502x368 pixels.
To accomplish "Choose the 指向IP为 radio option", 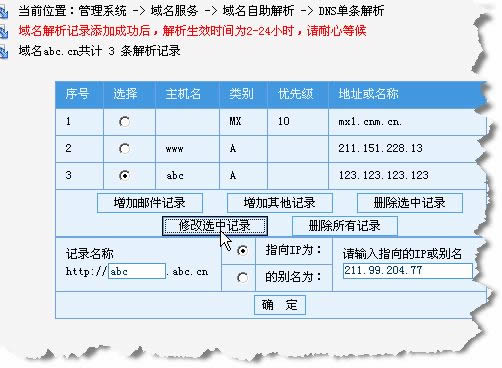I will tap(242, 250).
